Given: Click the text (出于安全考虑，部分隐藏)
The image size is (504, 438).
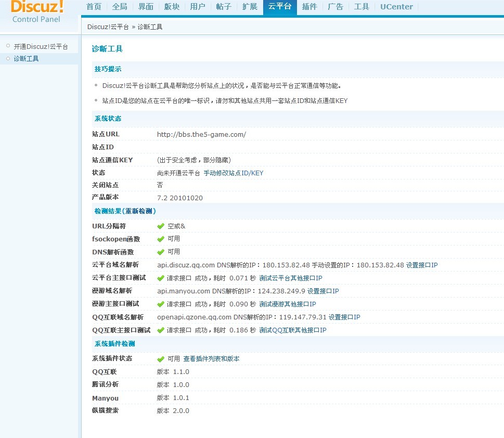Looking at the screenshot, I should [x=194, y=160].
